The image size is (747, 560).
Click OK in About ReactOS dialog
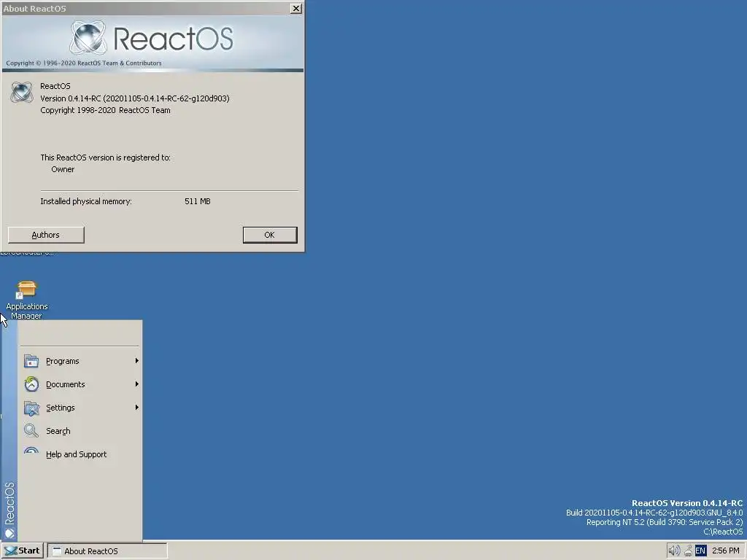click(x=270, y=235)
